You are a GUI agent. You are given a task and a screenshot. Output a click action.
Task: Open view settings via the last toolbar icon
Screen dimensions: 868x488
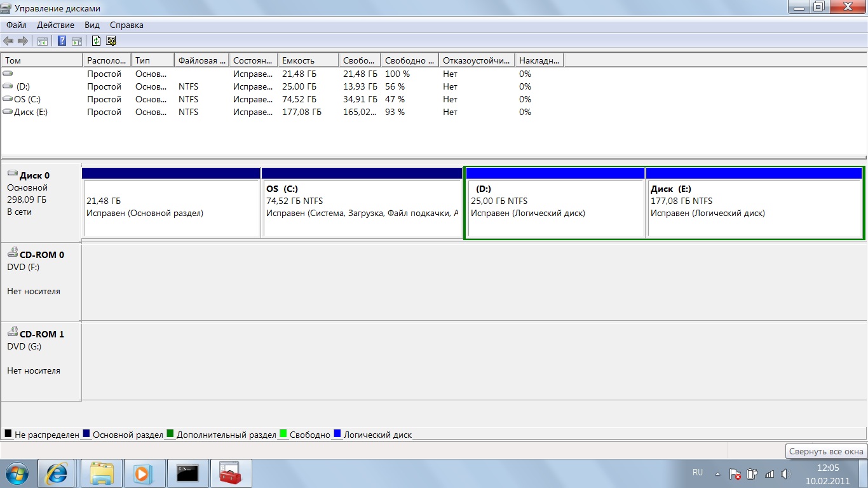click(x=111, y=41)
